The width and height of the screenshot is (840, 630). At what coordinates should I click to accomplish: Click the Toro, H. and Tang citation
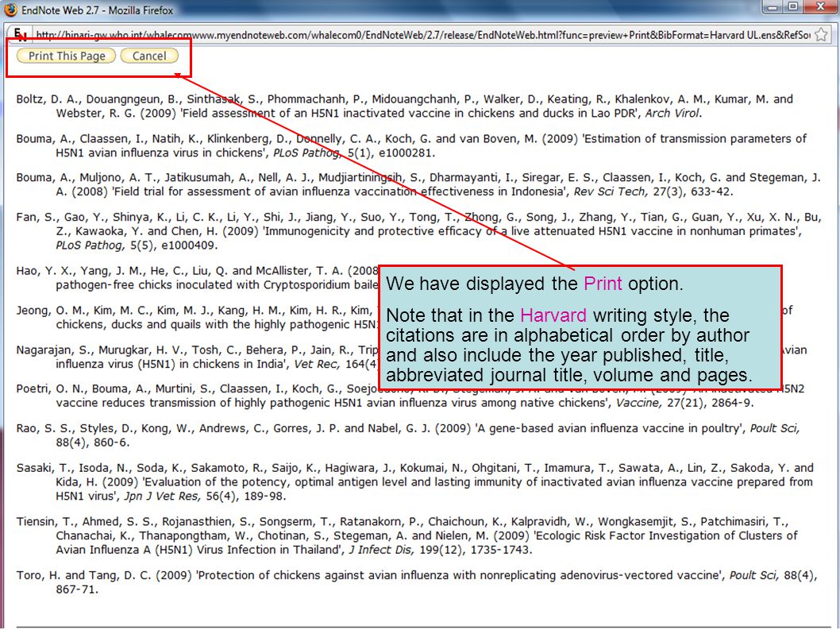[417, 582]
